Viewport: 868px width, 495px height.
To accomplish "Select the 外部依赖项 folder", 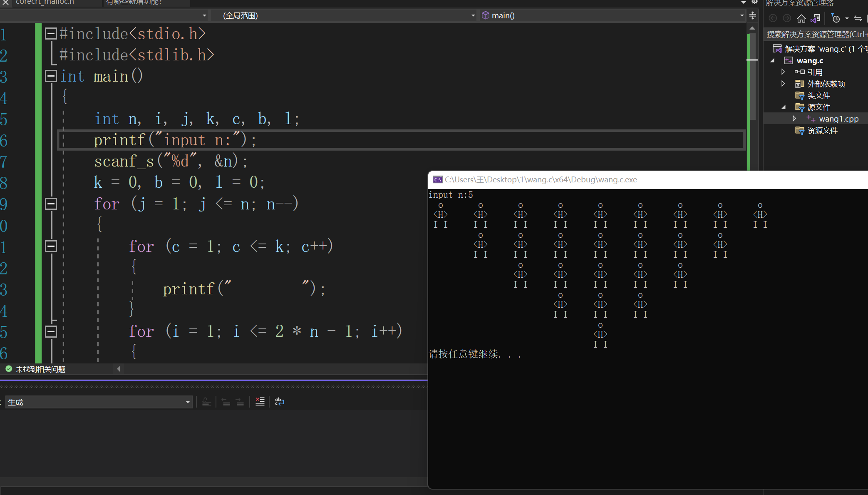I will pos(826,84).
